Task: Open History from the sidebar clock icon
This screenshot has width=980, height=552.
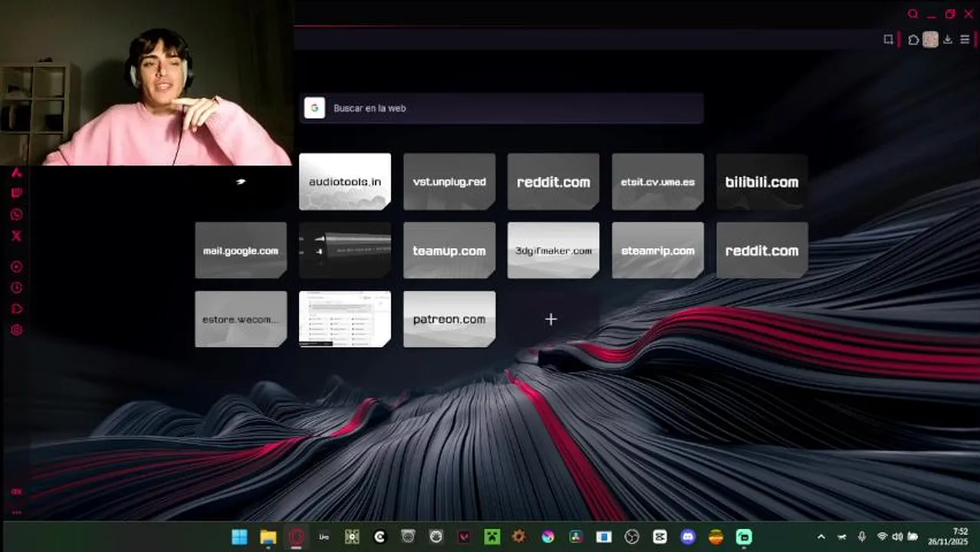Action: 16,287
